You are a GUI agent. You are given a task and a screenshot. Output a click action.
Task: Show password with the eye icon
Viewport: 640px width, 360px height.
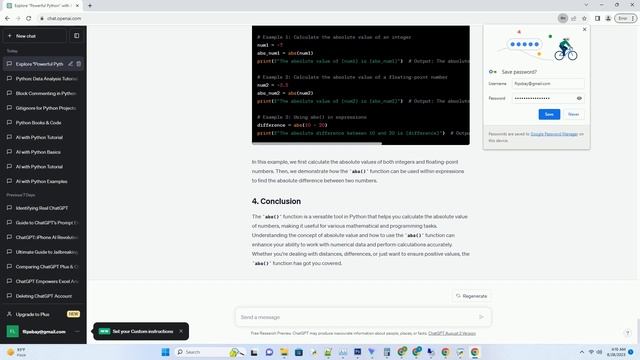pyautogui.click(x=579, y=98)
